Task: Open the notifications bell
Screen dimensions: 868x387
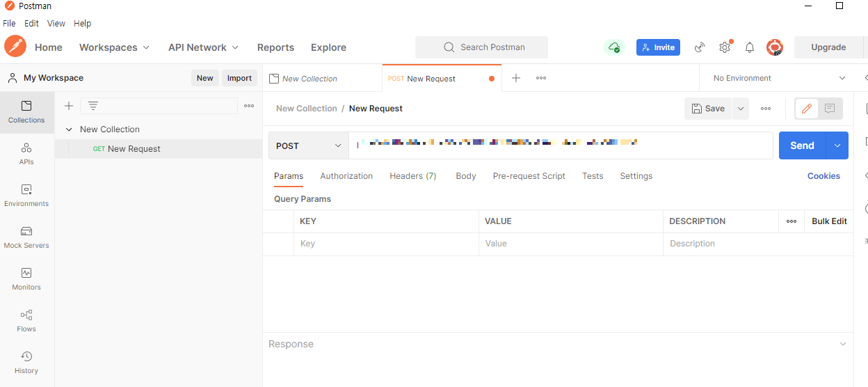Action: point(750,47)
